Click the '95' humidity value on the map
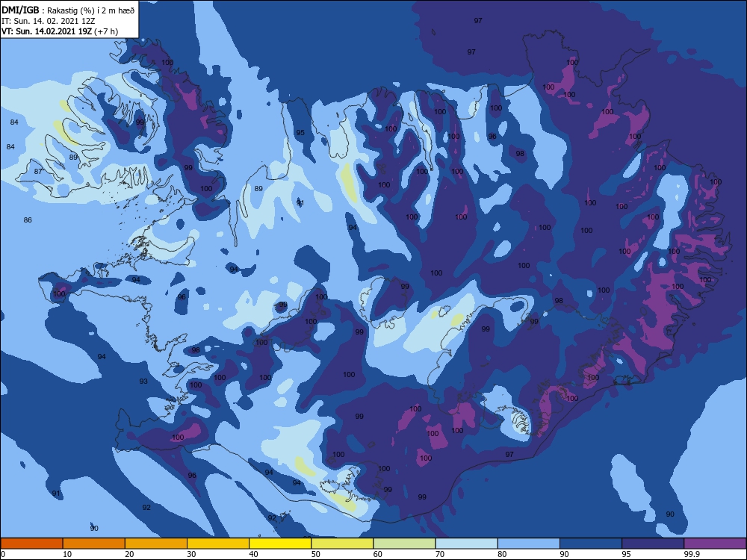This screenshot has height=560, width=747. 300,132
